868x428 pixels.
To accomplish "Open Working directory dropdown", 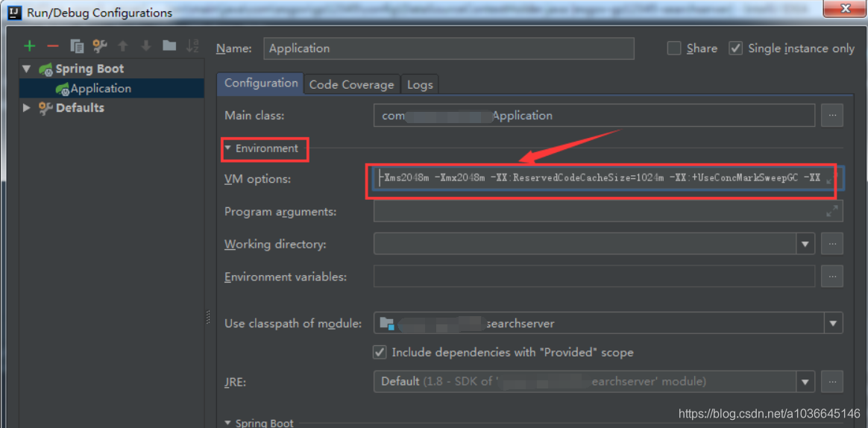I will (x=804, y=243).
